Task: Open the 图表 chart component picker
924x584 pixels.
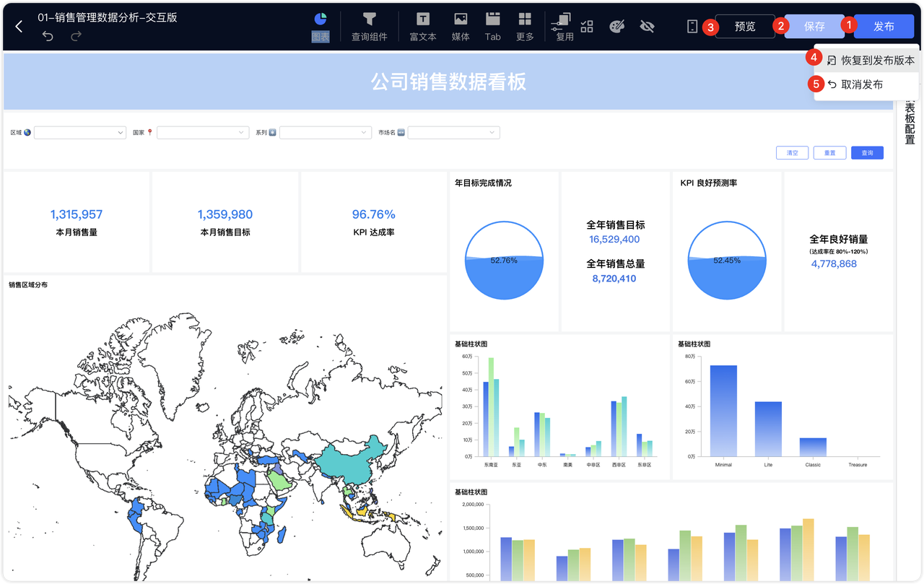Action: click(x=321, y=27)
